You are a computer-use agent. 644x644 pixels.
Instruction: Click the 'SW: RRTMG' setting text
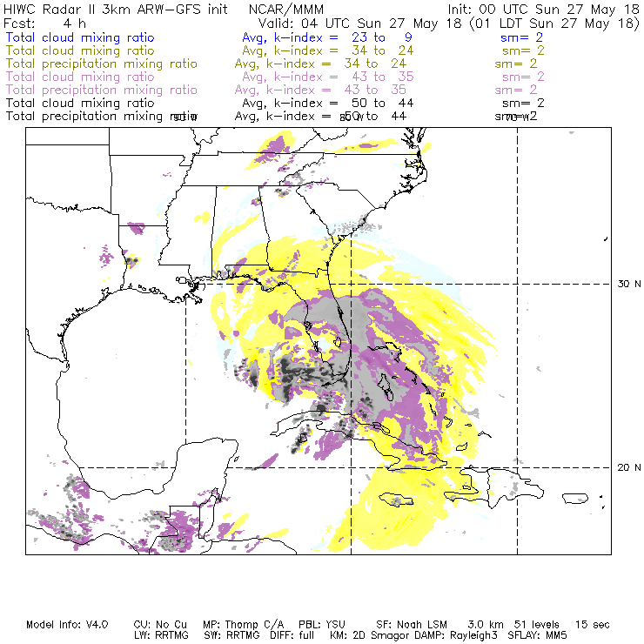tap(231, 635)
